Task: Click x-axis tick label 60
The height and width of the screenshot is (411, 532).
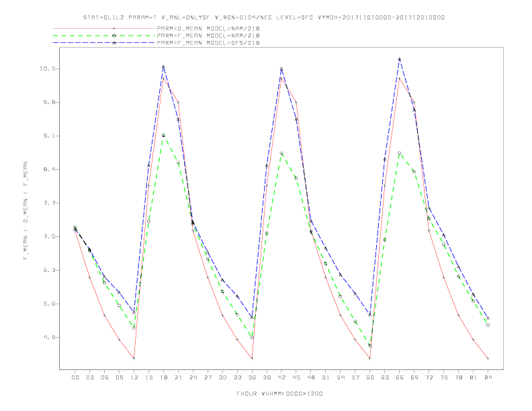Action: coord(370,377)
